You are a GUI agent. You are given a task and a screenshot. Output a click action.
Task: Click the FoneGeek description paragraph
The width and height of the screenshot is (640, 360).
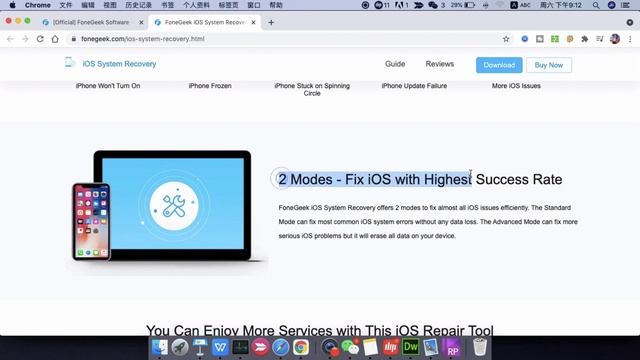(428, 222)
